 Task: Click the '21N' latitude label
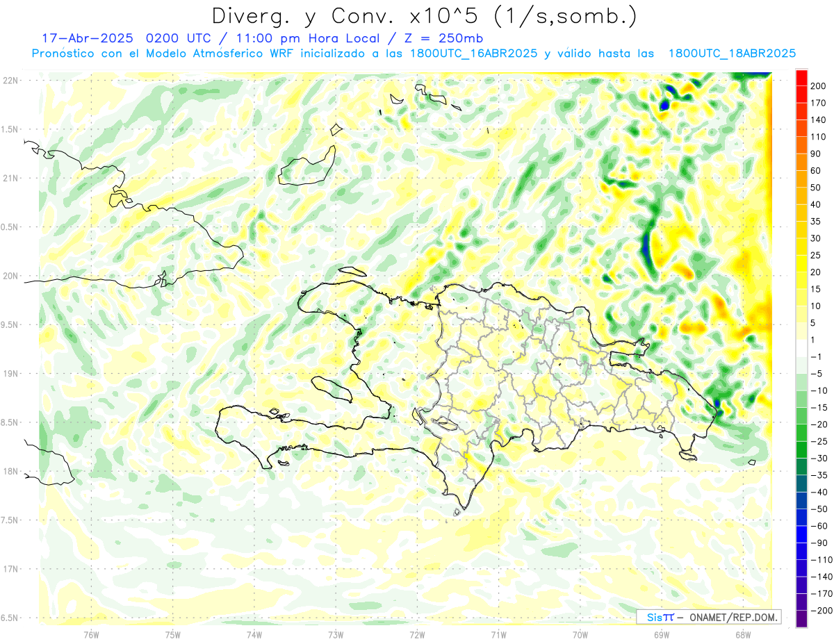click(10, 178)
